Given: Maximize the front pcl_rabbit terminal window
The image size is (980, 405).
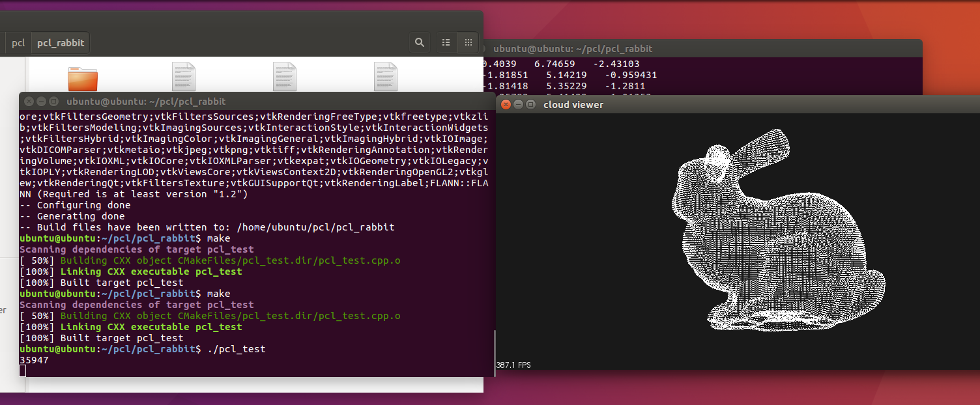Looking at the screenshot, I should (x=55, y=101).
